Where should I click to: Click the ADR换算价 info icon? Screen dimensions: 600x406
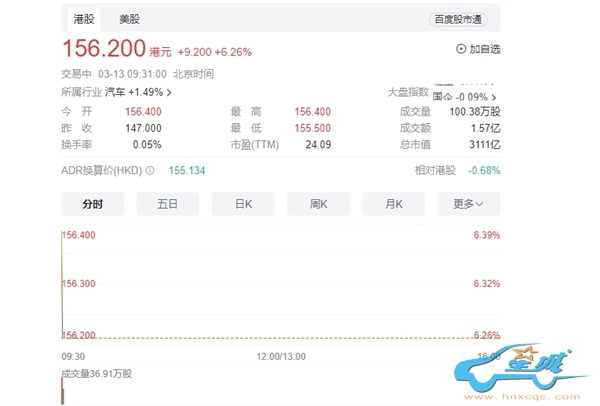click(150, 170)
